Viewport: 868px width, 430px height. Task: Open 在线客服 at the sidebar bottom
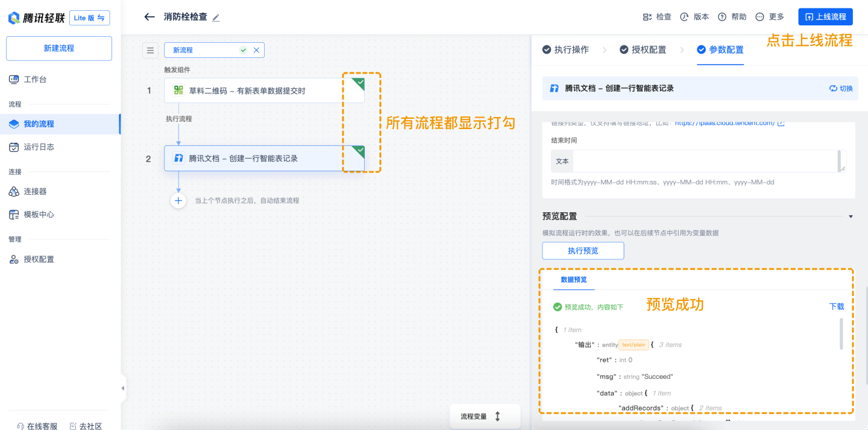(37, 426)
